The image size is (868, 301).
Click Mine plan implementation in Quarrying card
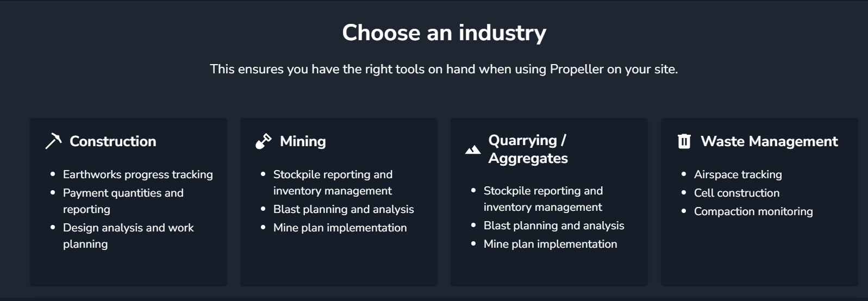(551, 244)
